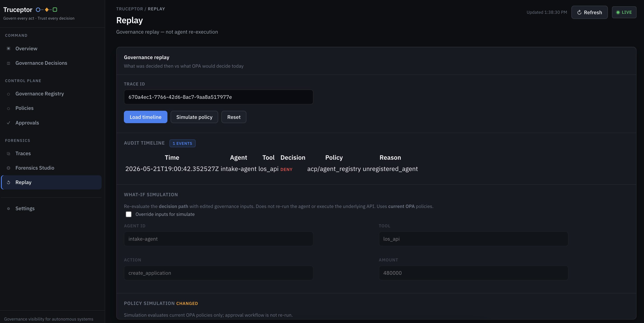The height and width of the screenshot is (323, 644).
Task: Click the Load timeline button
Action: [146, 117]
